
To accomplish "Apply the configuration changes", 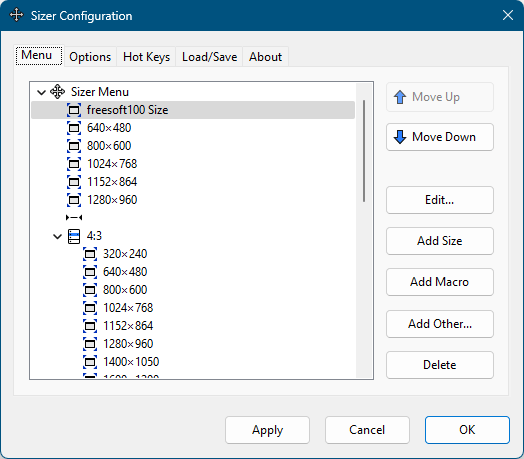I will (x=267, y=430).
